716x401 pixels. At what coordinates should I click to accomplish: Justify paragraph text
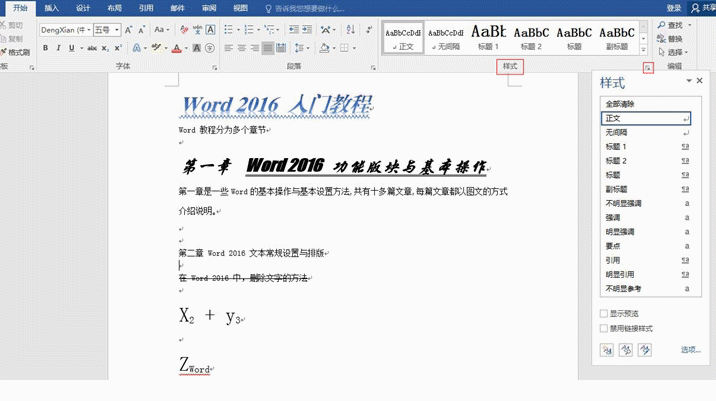click(268, 48)
